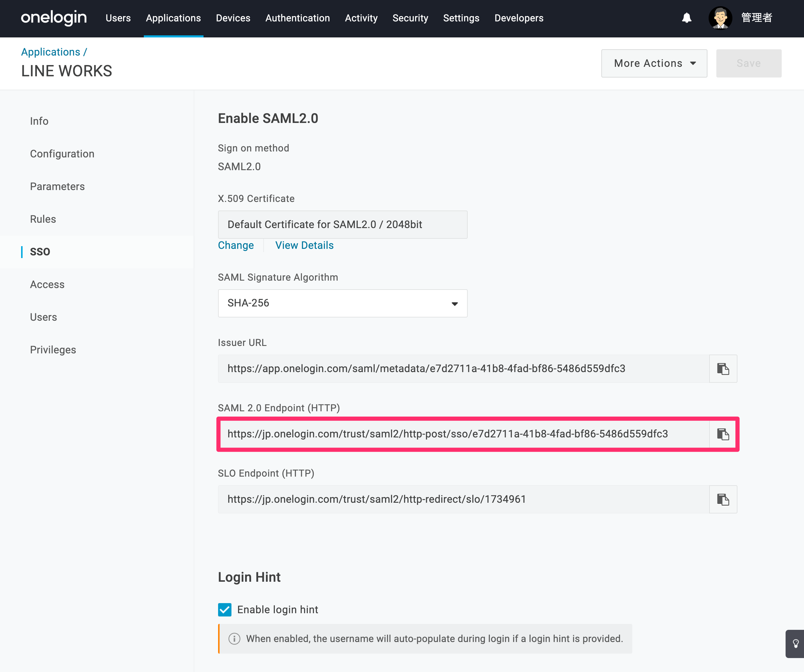Open the View Details certificate link

click(304, 245)
